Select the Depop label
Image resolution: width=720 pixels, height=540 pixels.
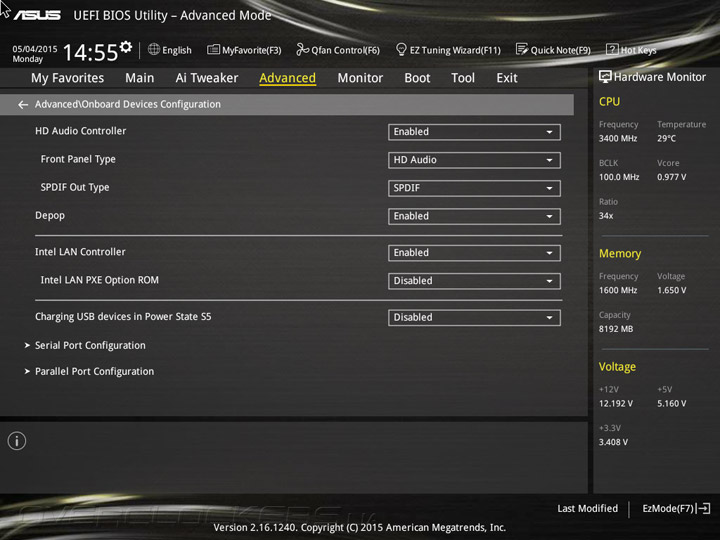[50, 215]
